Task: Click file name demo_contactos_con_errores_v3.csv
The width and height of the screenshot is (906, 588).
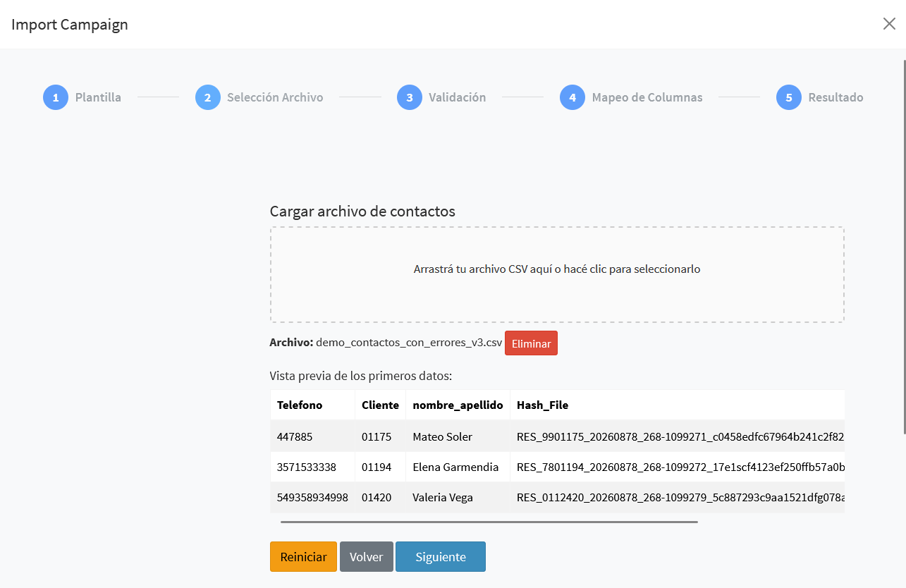Action: pyautogui.click(x=409, y=343)
